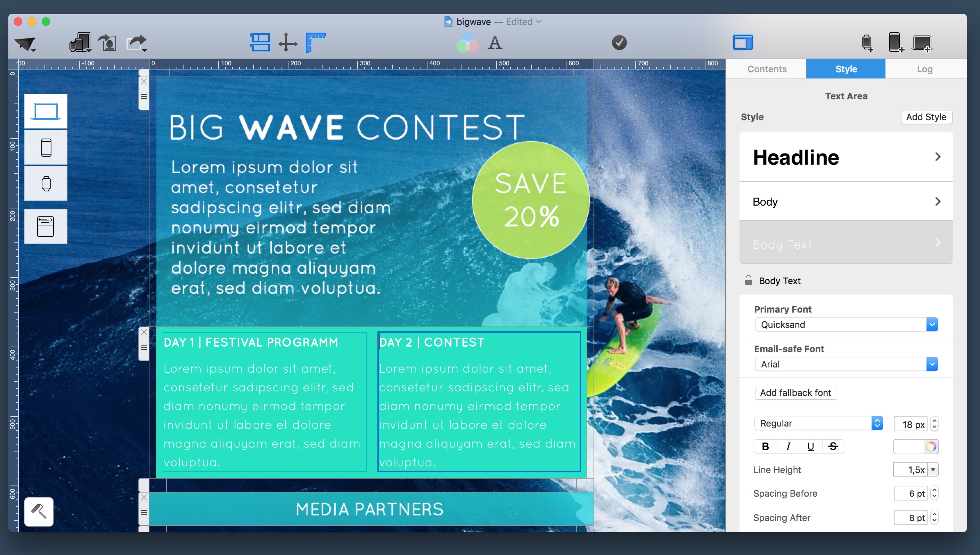Viewport: 980px width, 555px height.
Task: Open the Email-safe Font dropdown
Action: pyautogui.click(x=931, y=364)
